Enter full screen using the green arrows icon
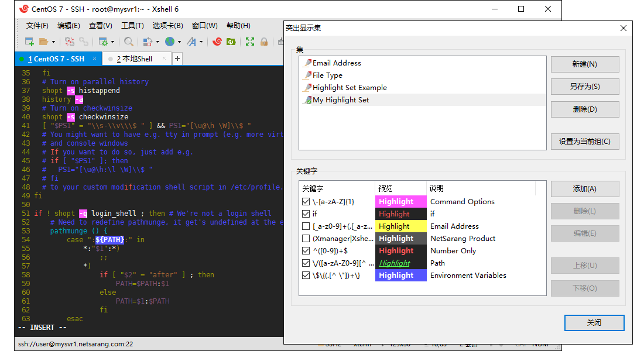Image resolution: width=644 pixels, height=351 pixels. coord(250,41)
